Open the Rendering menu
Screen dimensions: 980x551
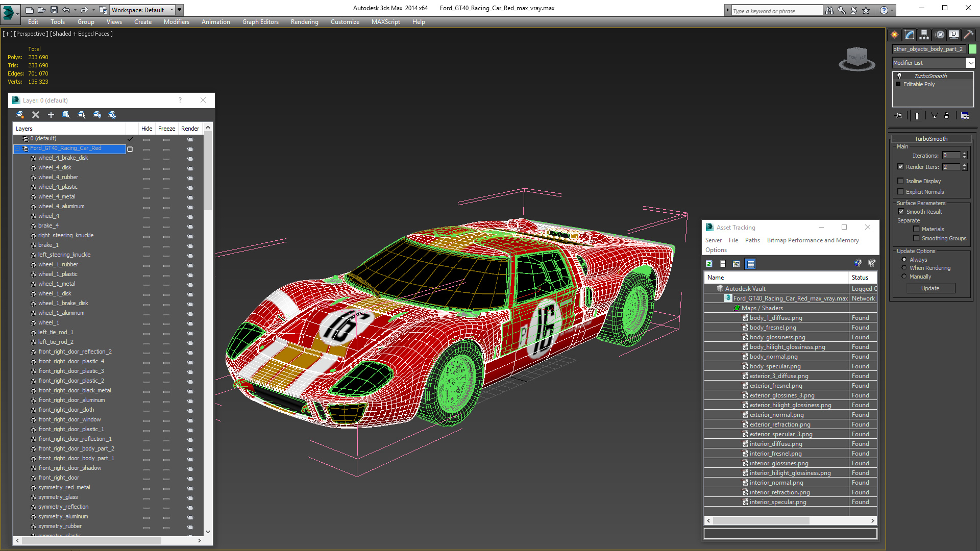[x=305, y=22]
